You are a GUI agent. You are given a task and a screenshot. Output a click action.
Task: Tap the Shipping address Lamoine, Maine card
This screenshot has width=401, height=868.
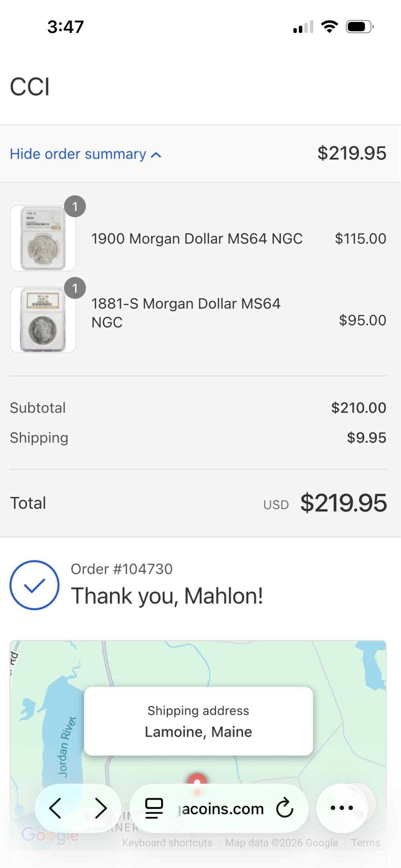(x=198, y=721)
